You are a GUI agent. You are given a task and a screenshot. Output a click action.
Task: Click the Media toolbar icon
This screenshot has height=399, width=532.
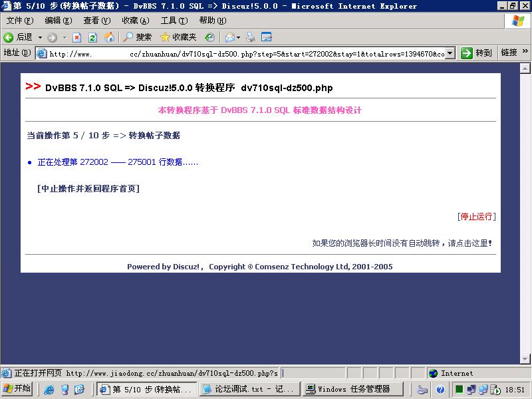click(209, 37)
